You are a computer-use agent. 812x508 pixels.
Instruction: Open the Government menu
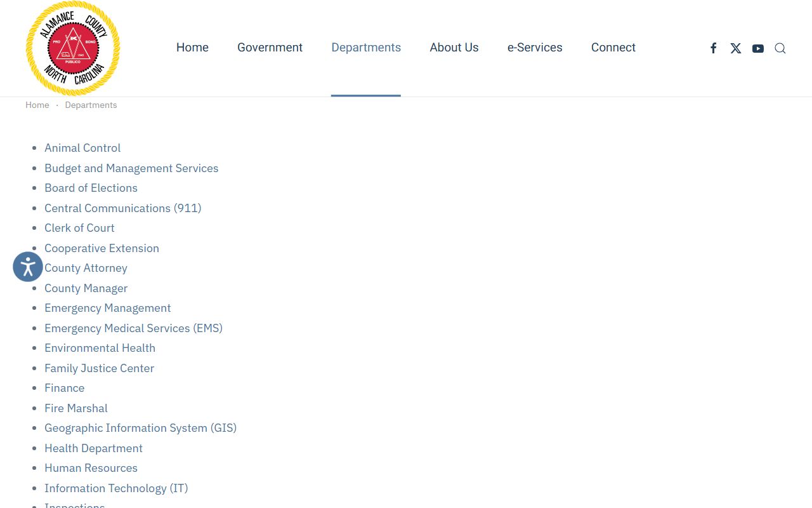(270, 48)
